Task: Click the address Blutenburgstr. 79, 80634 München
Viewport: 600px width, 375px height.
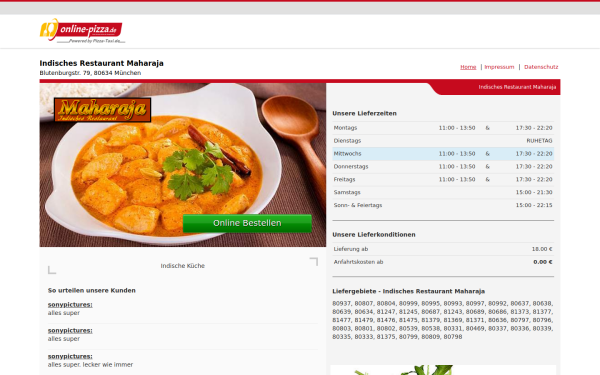Action: pyautogui.click(x=90, y=73)
